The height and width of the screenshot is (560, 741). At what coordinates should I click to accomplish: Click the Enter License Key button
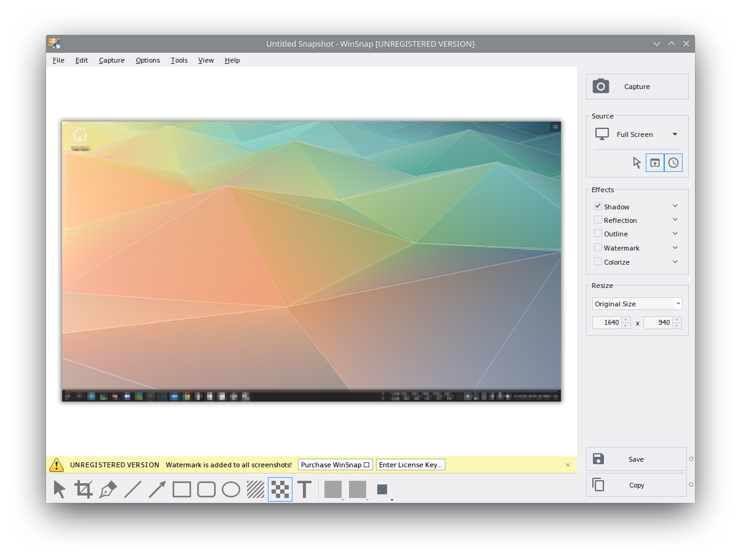[410, 465]
